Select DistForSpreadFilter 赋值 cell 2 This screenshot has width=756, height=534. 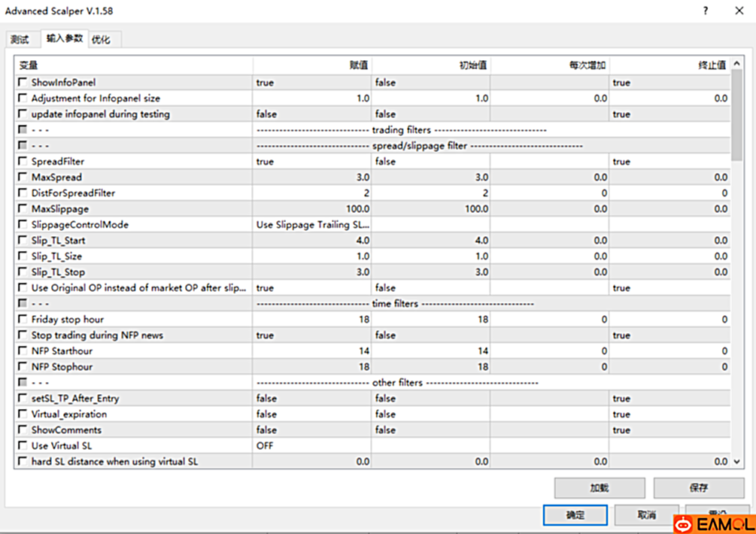[312, 193]
